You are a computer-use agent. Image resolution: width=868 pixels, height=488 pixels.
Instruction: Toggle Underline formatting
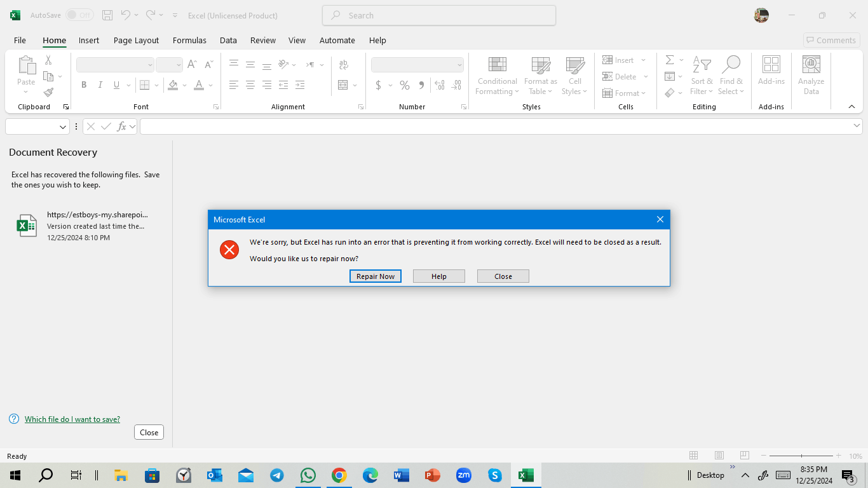click(x=116, y=85)
